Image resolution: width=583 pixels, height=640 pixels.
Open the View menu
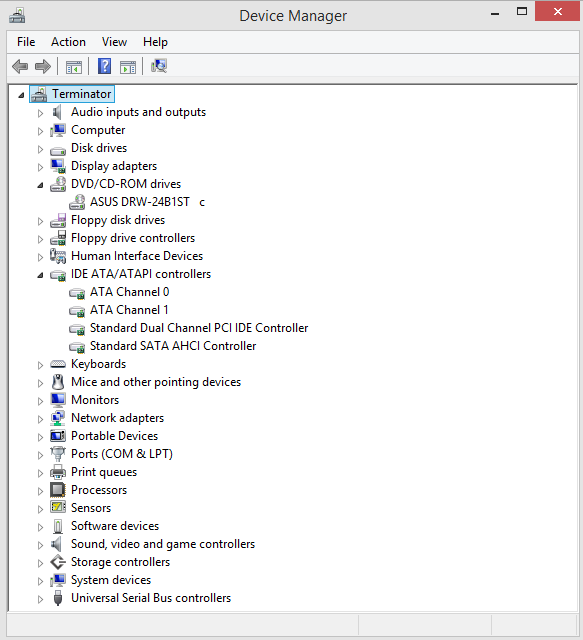pyautogui.click(x=114, y=42)
